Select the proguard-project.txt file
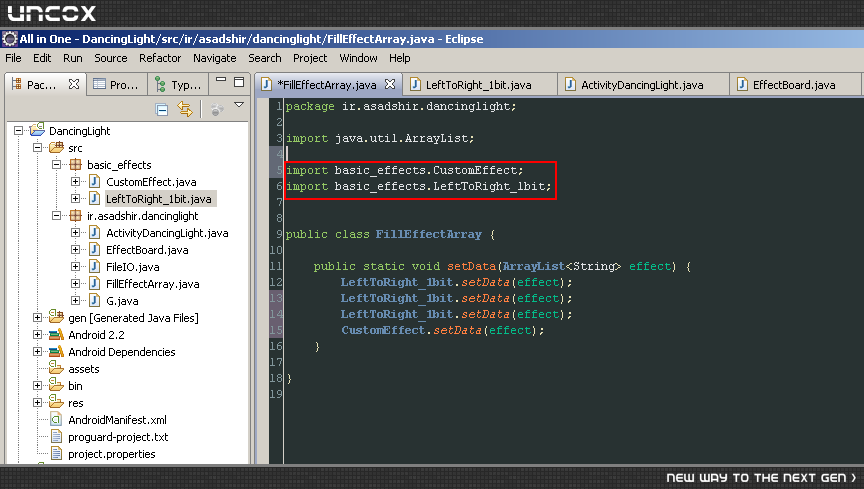864x489 pixels. tap(118, 437)
